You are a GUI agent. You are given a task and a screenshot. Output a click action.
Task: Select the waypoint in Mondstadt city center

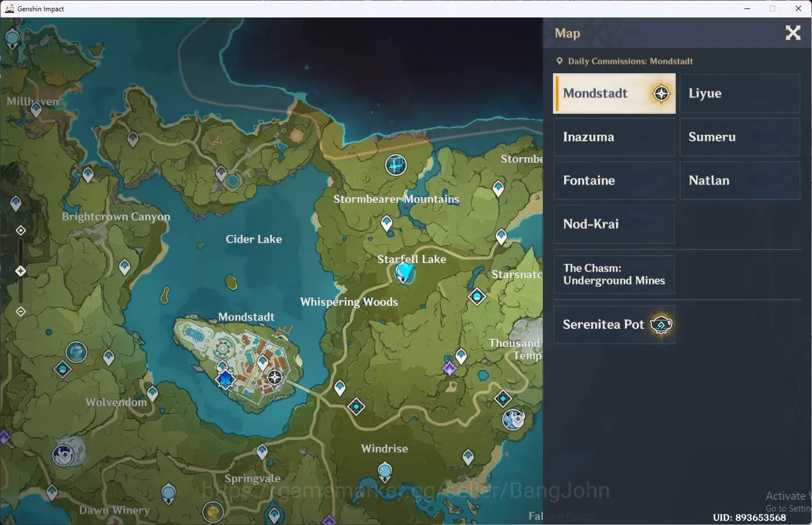coord(262,363)
